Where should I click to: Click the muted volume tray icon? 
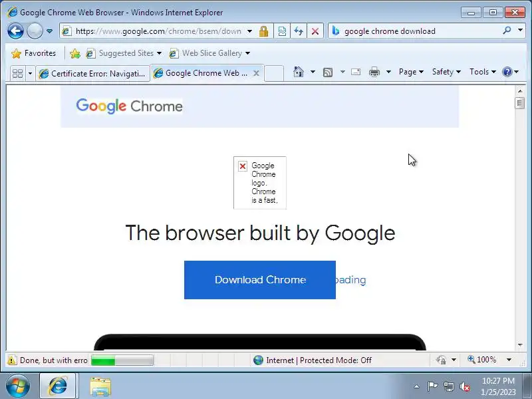click(x=464, y=386)
